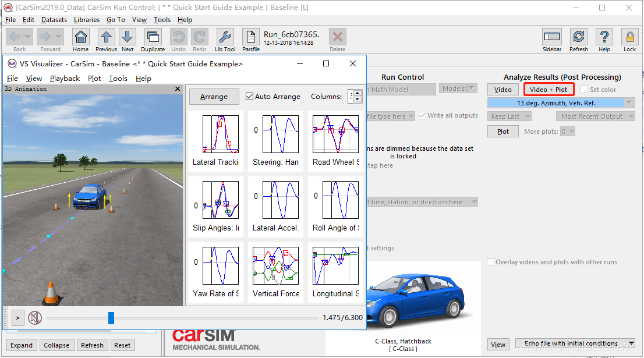
Task: Click the Forward arrow toolbar icon
Action: pyautogui.click(x=45, y=37)
